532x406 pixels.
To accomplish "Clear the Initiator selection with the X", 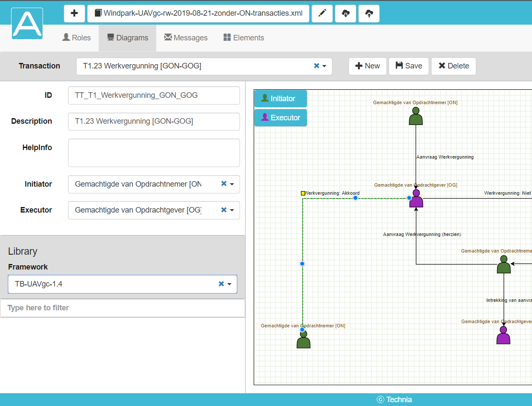I will pyautogui.click(x=224, y=184).
